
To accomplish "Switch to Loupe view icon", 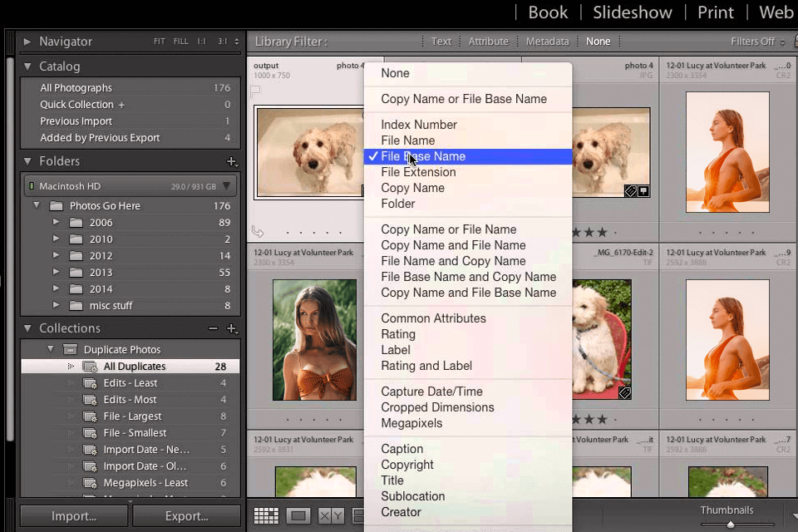I will [298, 515].
